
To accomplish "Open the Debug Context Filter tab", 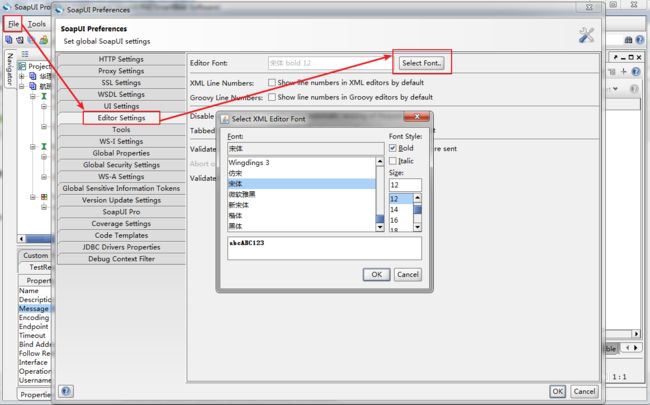I will 121,259.
